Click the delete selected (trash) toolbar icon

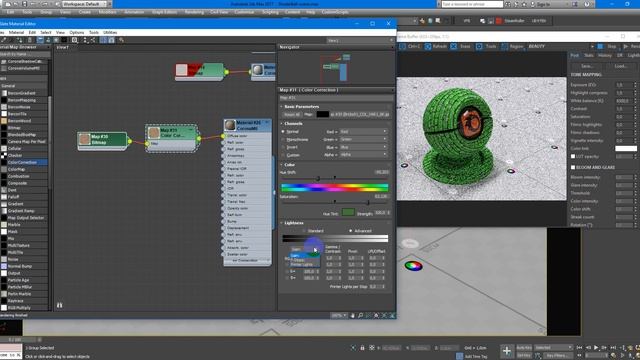30,40
